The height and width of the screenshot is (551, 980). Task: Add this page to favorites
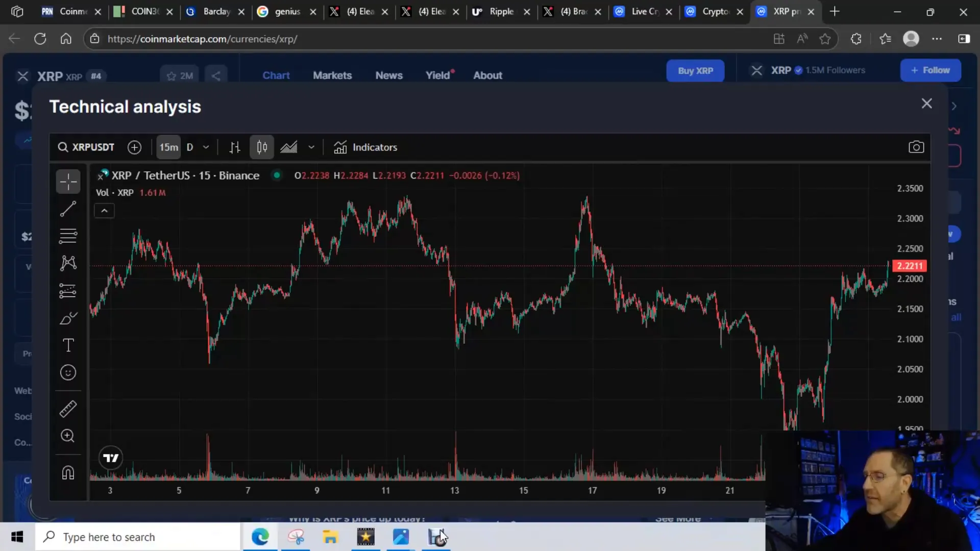pyautogui.click(x=825, y=39)
